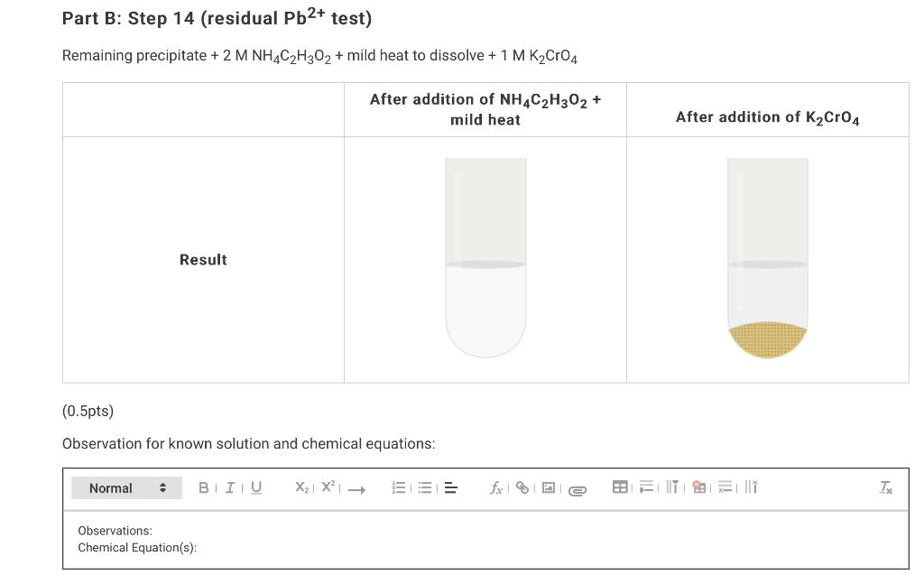Apply subscript formatting with the X₂ icon
Image resolution: width=924 pixels, height=584 pixels.
[x=299, y=487]
